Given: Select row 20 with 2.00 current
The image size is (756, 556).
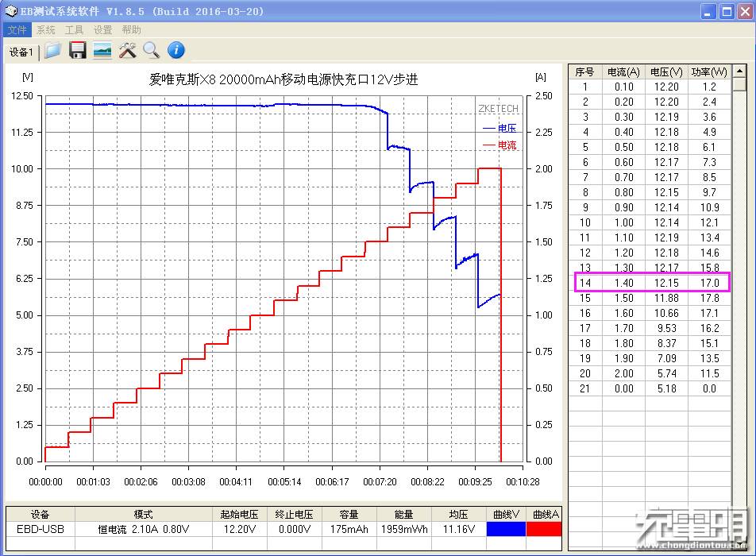Looking at the screenshot, I should pyautogui.click(x=650, y=373).
